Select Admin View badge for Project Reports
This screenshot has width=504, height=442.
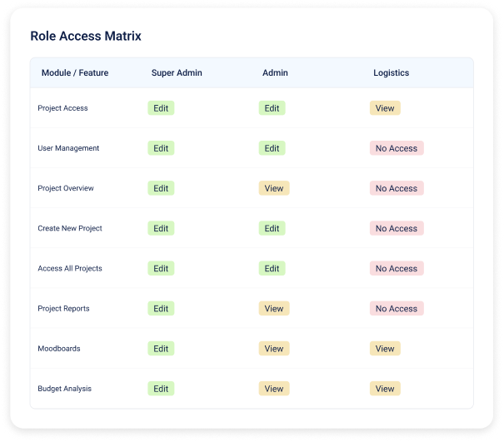274,309
